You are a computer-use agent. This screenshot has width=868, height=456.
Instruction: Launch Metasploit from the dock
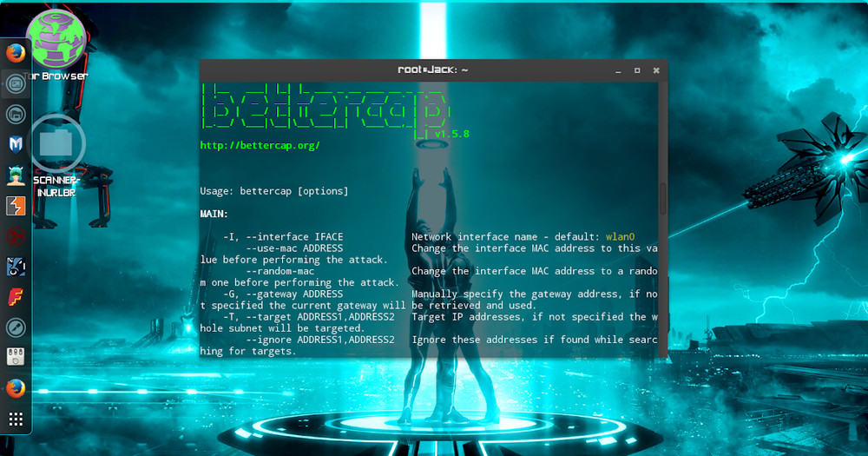(16, 144)
